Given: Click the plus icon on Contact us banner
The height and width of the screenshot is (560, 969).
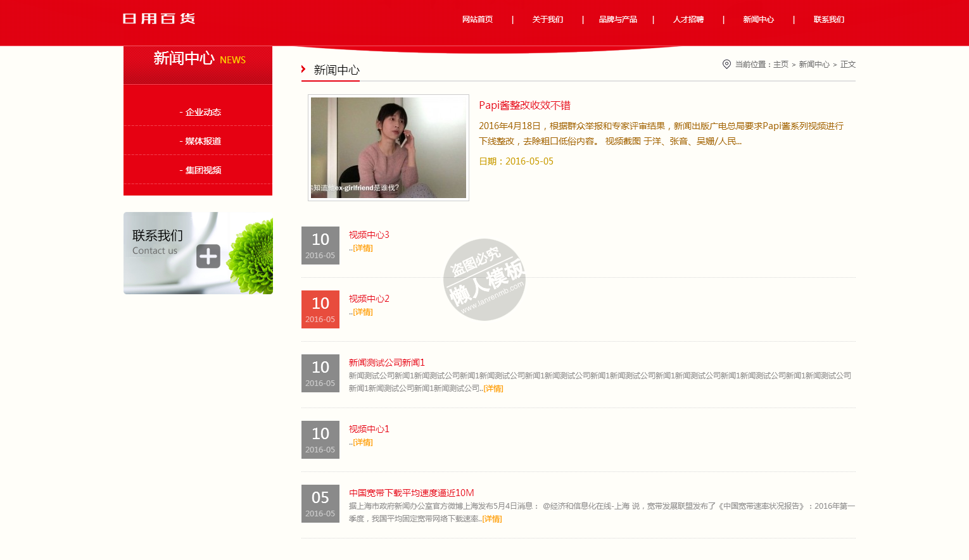Looking at the screenshot, I should pyautogui.click(x=208, y=256).
